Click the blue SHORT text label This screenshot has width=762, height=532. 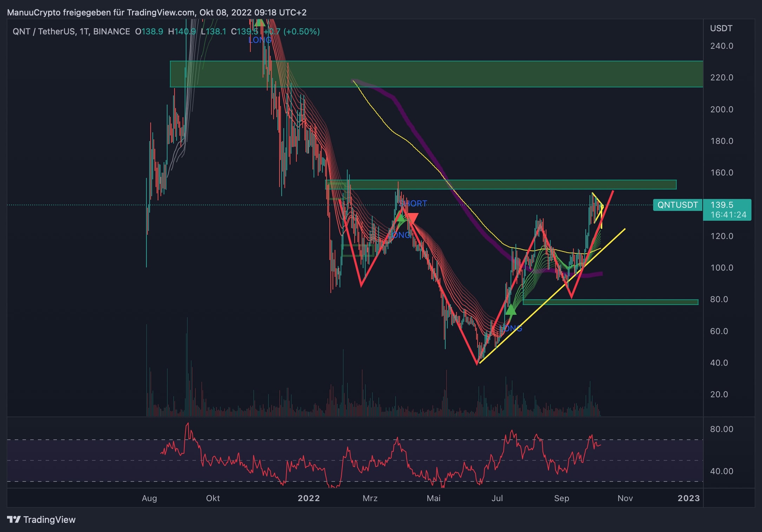pos(413,203)
